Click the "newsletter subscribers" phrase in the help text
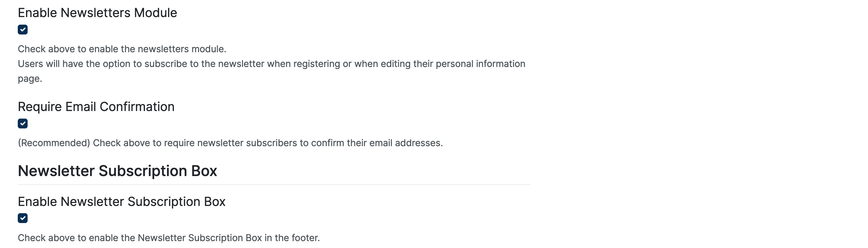This screenshot has height=248, width=868. [x=247, y=143]
